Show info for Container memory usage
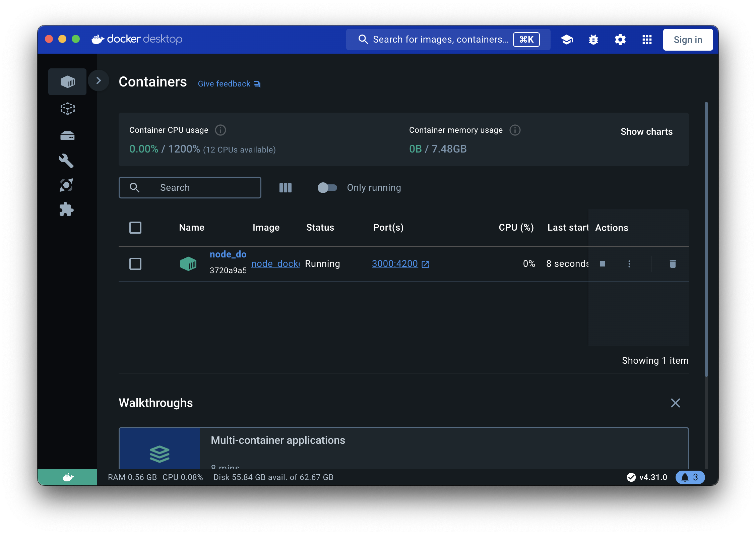Screen dimensions: 756x535 [515, 130]
